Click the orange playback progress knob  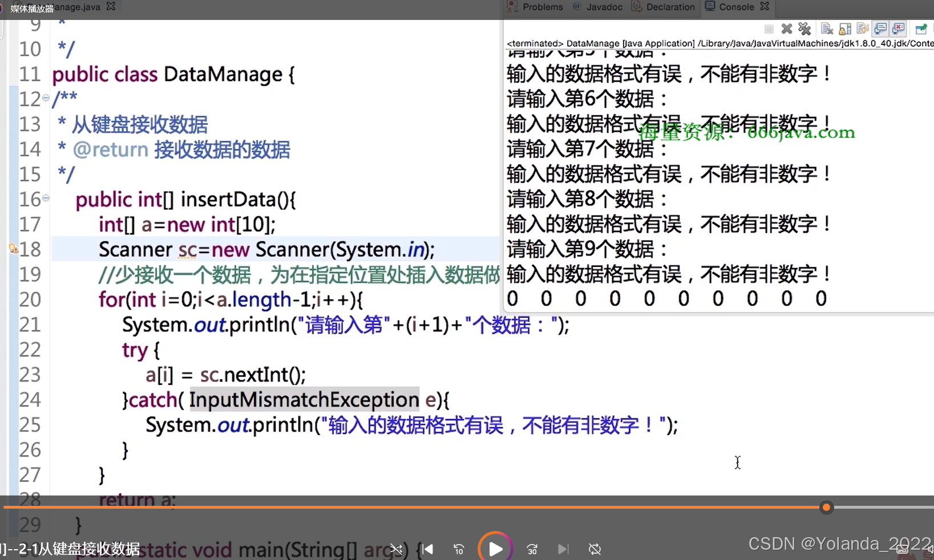(x=826, y=507)
